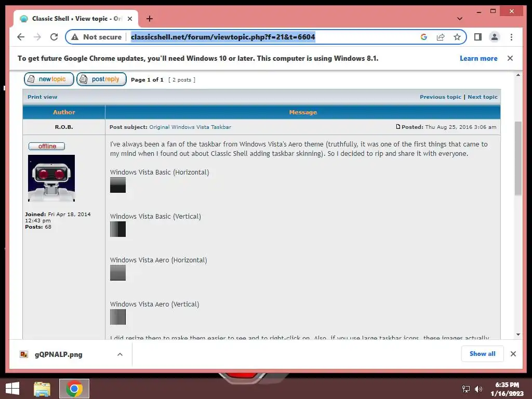
Task: Click the page scrollbar thumb
Action: click(518, 158)
